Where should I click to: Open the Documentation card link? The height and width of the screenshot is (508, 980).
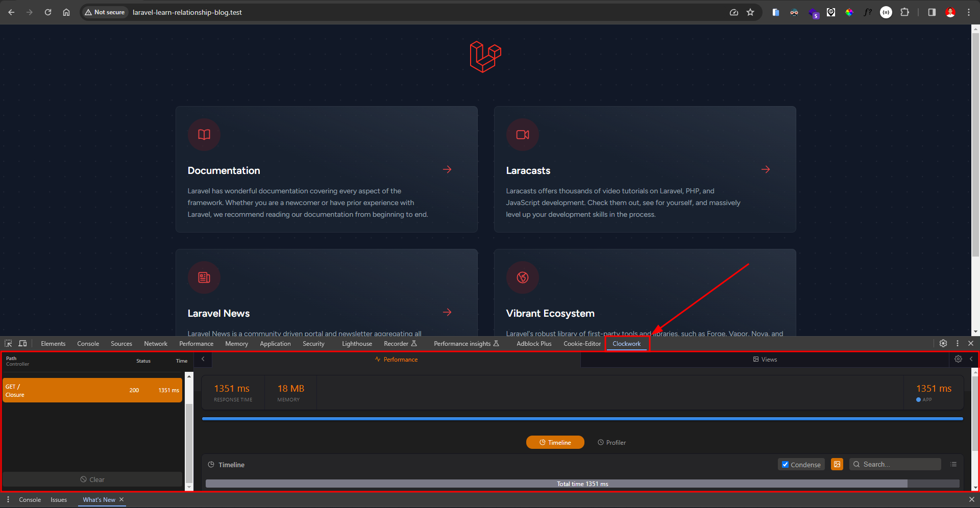click(224, 170)
